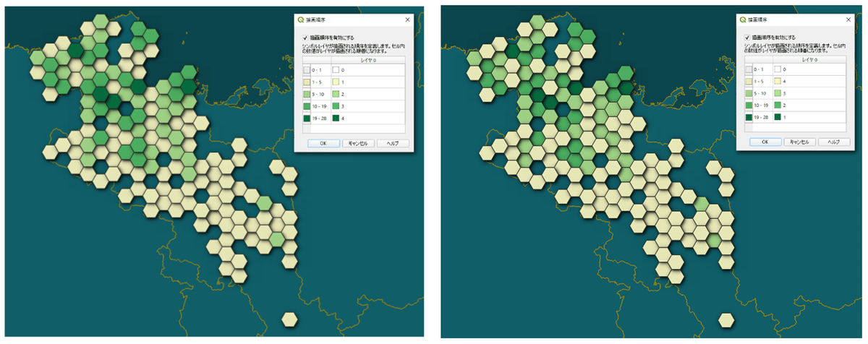Click '10 - 19' label in right dialog
868x344 pixels.
[x=760, y=106]
